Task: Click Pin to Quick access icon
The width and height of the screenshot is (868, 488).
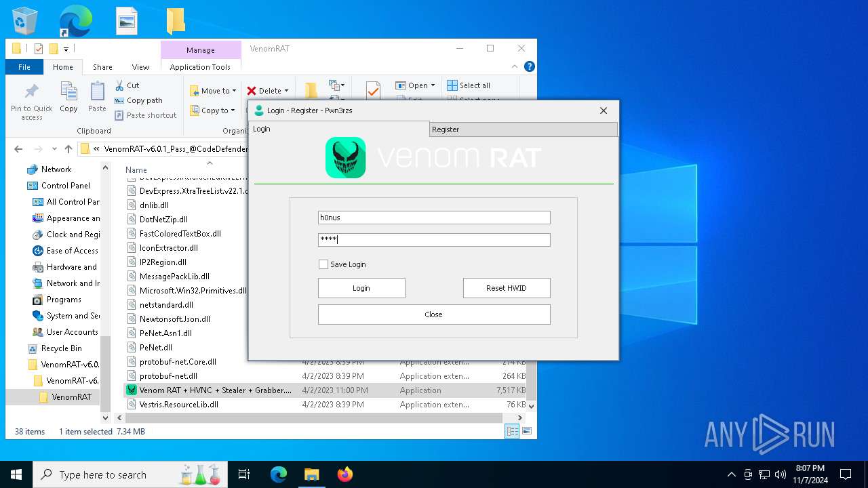Action: [x=32, y=102]
